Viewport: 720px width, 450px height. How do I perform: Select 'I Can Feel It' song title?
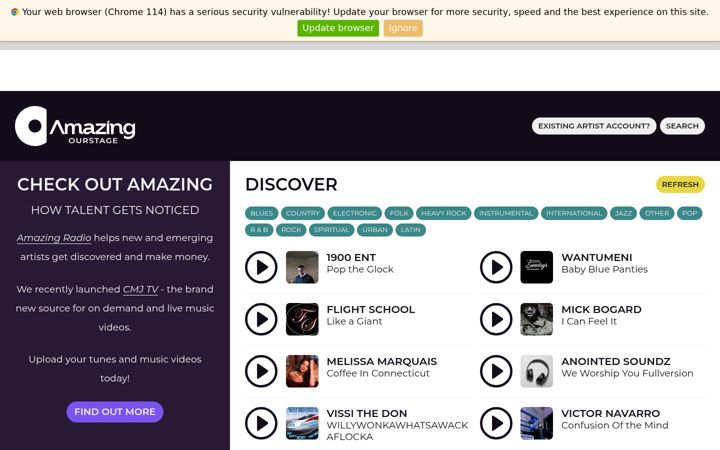click(x=589, y=321)
